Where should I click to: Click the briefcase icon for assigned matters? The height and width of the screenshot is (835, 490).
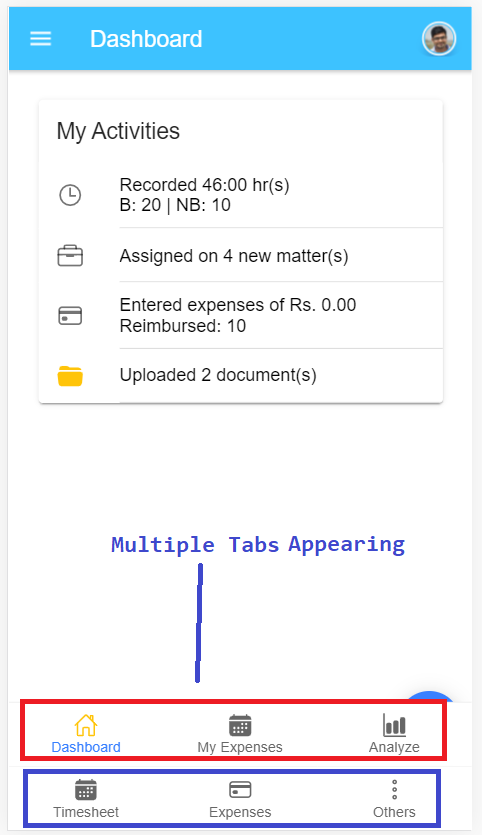tap(70, 256)
